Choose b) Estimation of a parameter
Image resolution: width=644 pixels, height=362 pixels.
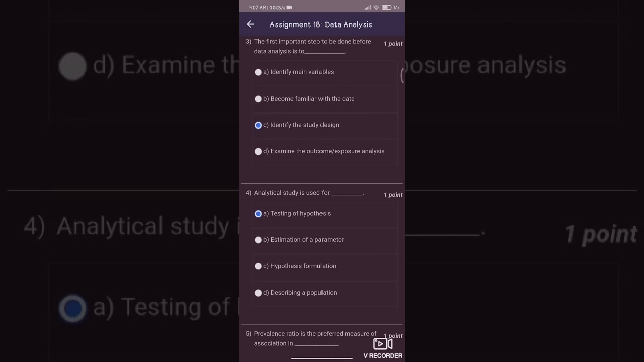[x=258, y=240]
